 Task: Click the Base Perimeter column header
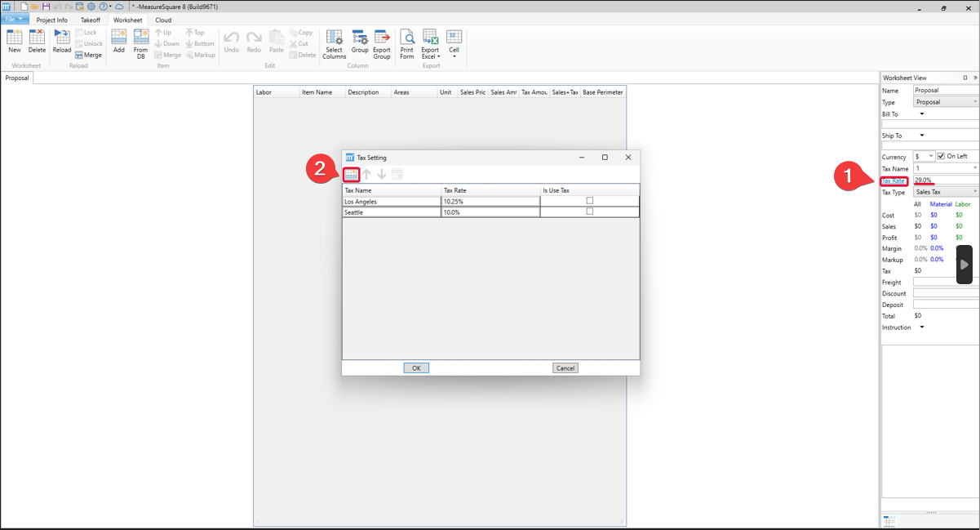[603, 92]
